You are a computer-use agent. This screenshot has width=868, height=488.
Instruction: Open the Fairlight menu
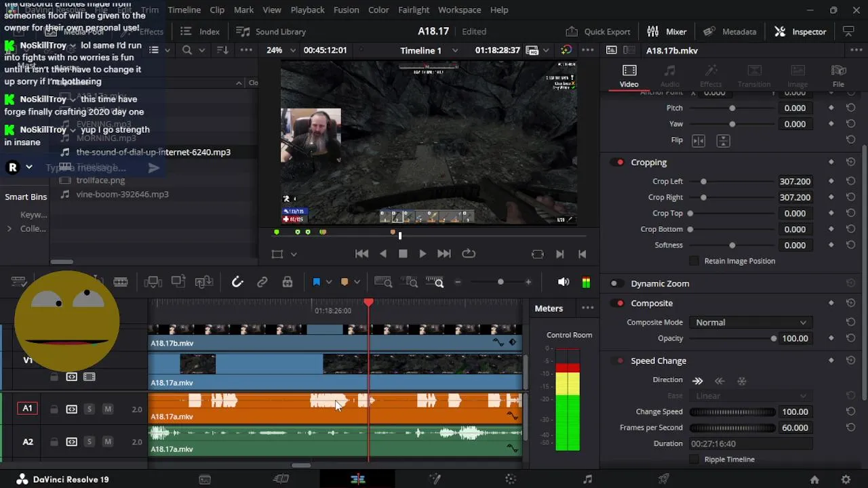coord(414,10)
